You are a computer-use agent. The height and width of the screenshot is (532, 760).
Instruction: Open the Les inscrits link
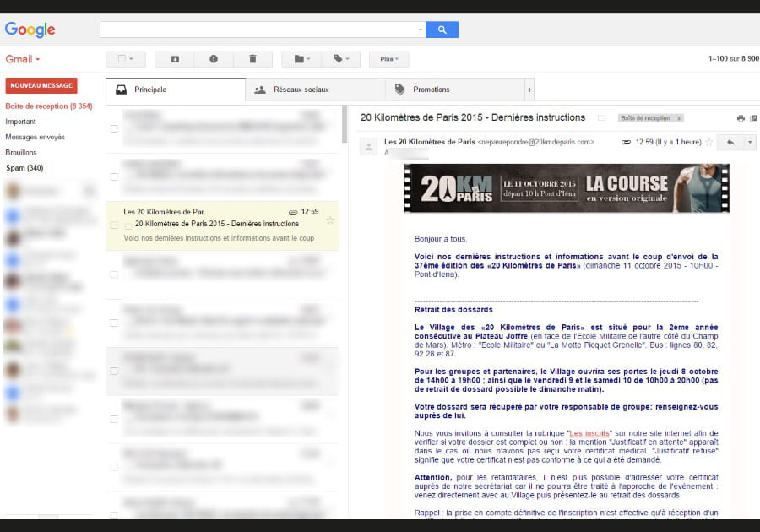click(589, 433)
